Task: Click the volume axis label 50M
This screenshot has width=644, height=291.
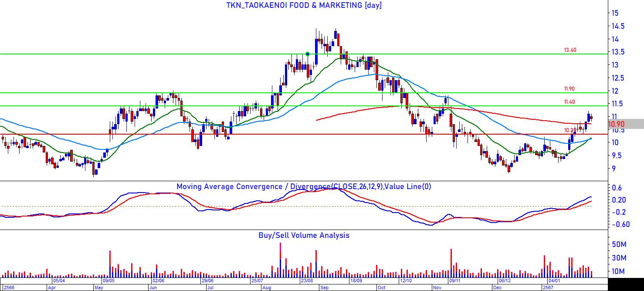Action: (x=618, y=245)
